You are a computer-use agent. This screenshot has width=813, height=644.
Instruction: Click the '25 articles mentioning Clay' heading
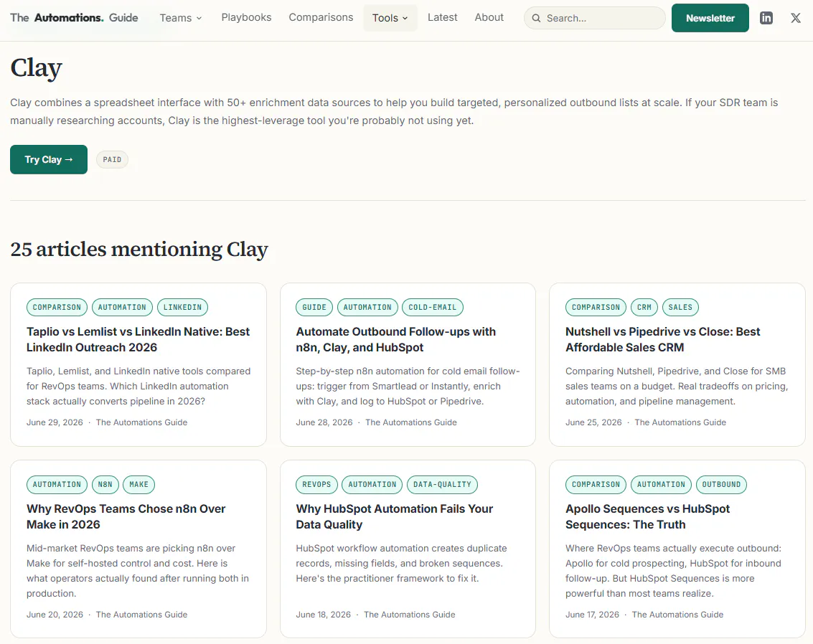point(139,250)
